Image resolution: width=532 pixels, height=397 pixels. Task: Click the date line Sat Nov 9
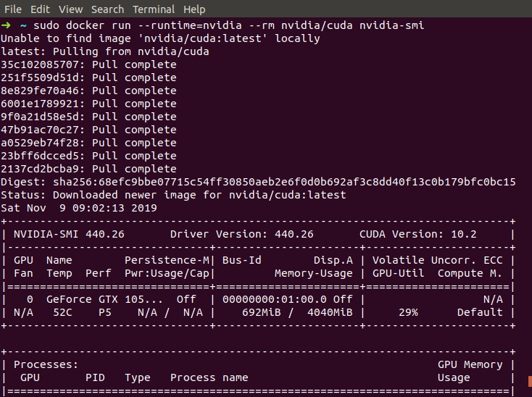click(x=79, y=208)
